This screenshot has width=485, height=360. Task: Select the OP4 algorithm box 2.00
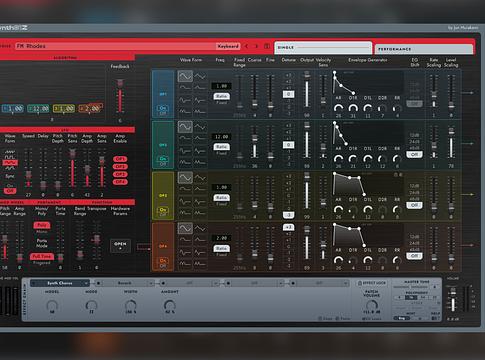[90, 109]
